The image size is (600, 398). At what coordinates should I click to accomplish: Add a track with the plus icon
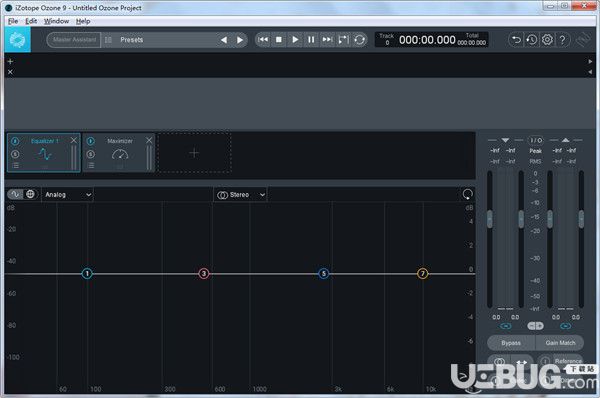click(10, 61)
